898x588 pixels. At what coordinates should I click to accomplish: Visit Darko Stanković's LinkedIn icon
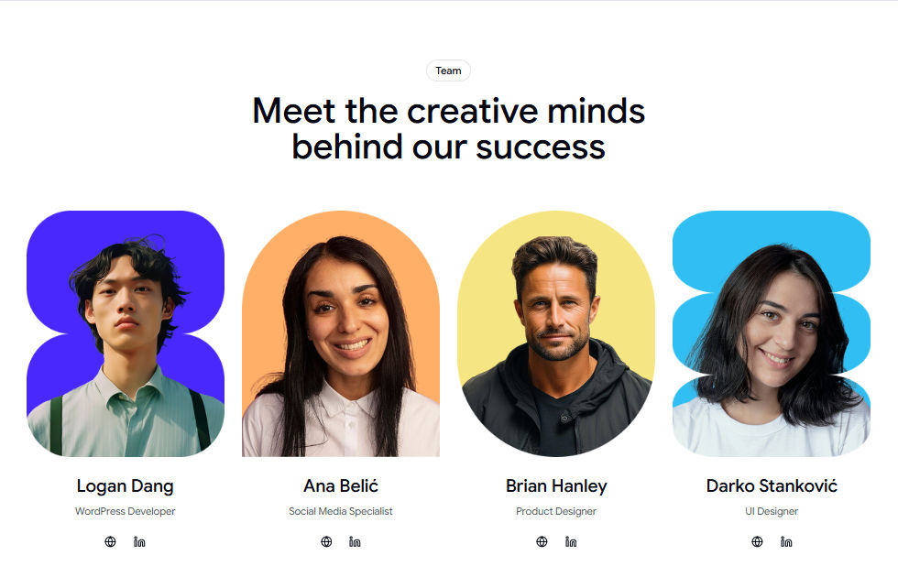(786, 541)
